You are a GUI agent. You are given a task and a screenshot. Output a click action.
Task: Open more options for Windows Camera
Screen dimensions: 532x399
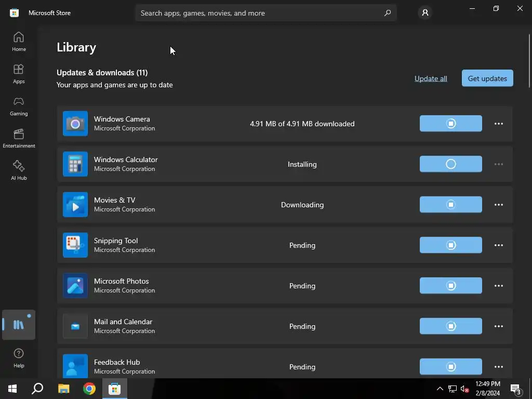pyautogui.click(x=498, y=124)
